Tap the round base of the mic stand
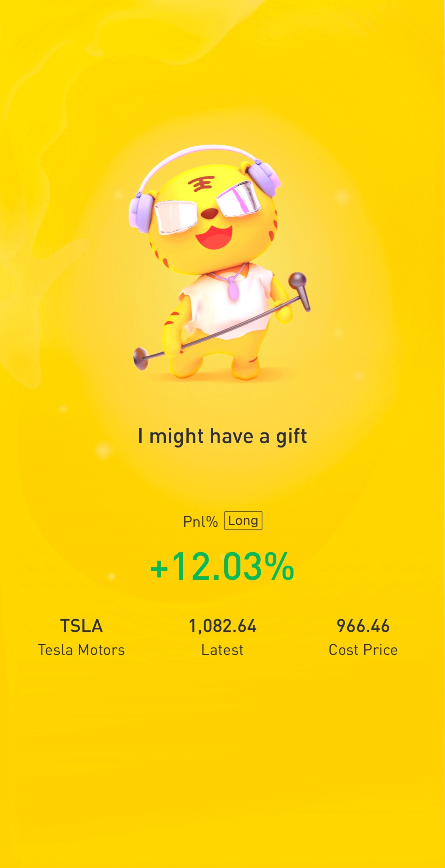445x868 pixels. pyautogui.click(x=141, y=358)
